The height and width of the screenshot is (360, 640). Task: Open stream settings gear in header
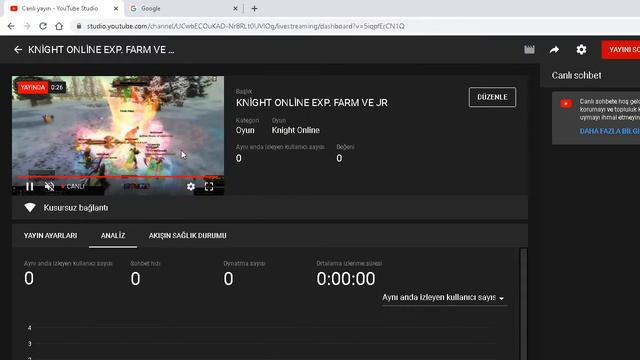(581, 50)
